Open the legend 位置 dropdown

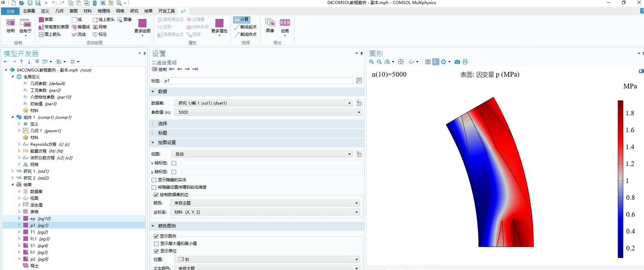point(267,260)
